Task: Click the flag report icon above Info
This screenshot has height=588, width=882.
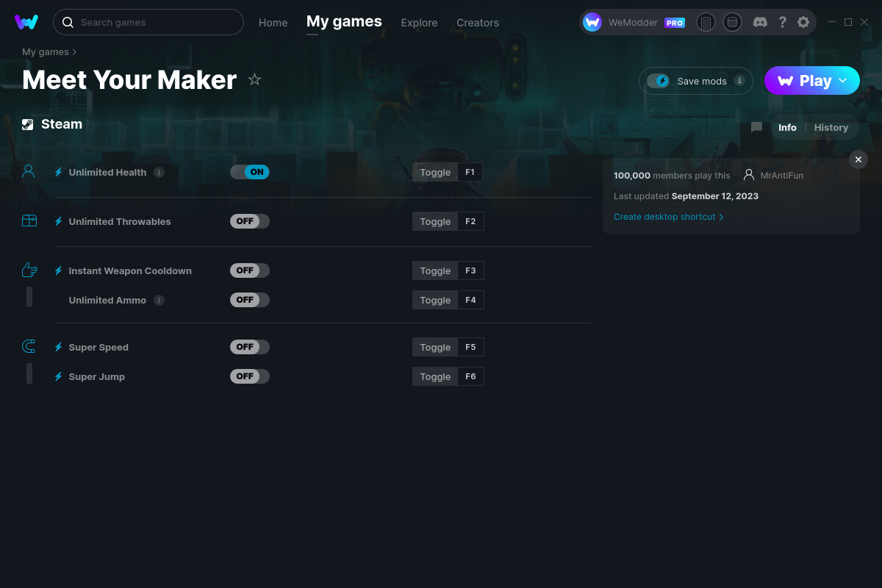Action: click(x=756, y=126)
